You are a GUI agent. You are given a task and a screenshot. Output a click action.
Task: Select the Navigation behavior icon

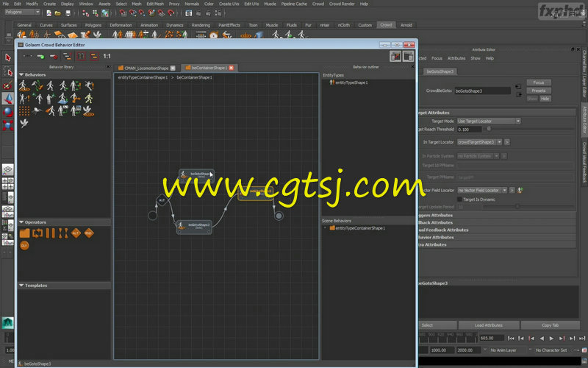[37, 85]
